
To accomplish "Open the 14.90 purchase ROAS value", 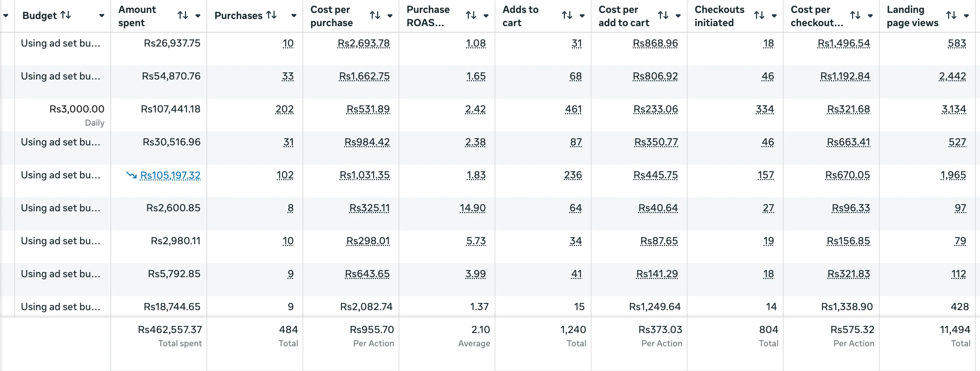I will click(472, 208).
